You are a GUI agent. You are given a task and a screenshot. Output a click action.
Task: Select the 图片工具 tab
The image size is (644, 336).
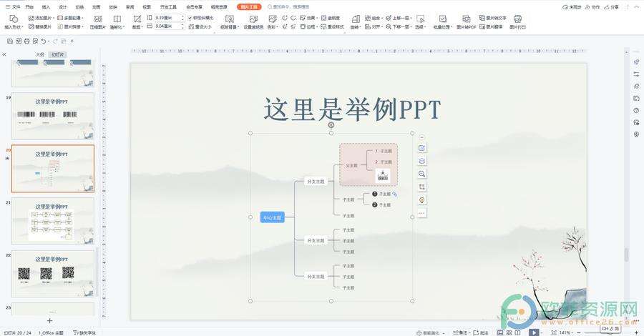(x=249, y=7)
